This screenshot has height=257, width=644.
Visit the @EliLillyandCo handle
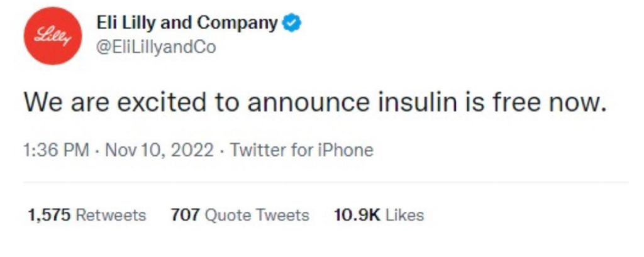(156, 47)
